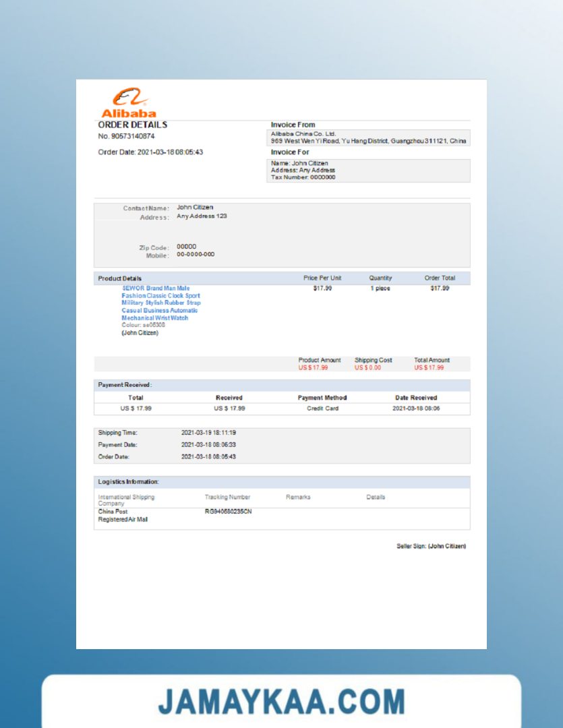Click the Payment Received section header

125,385
